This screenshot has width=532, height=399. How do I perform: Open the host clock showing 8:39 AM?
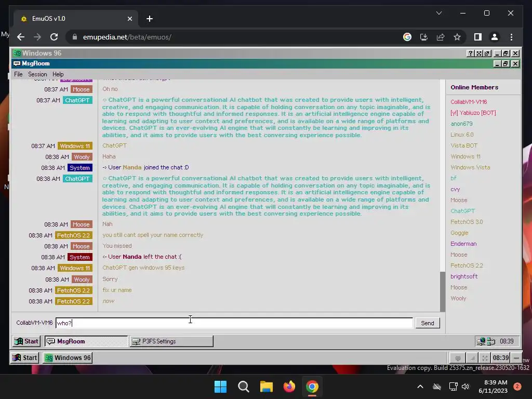493,387
